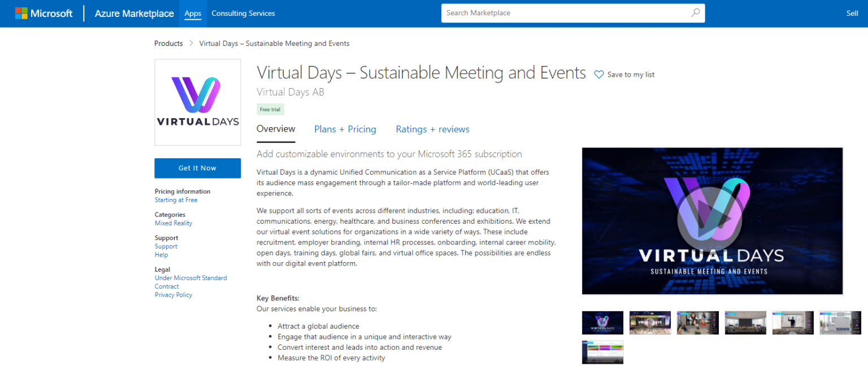Viewport: 868px width, 374px height.
Task: Open the Privacy Policy link
Action: [x=173, y=294]
